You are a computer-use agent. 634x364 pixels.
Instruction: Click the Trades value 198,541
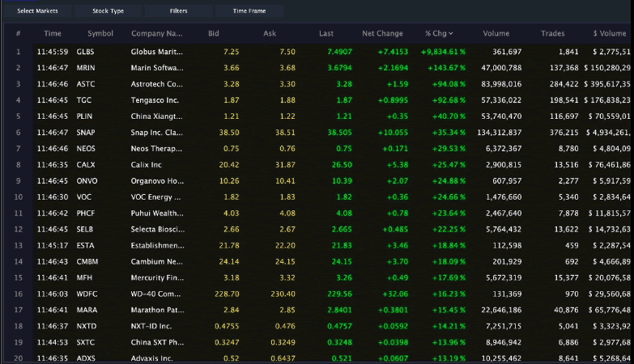[564, 100]
